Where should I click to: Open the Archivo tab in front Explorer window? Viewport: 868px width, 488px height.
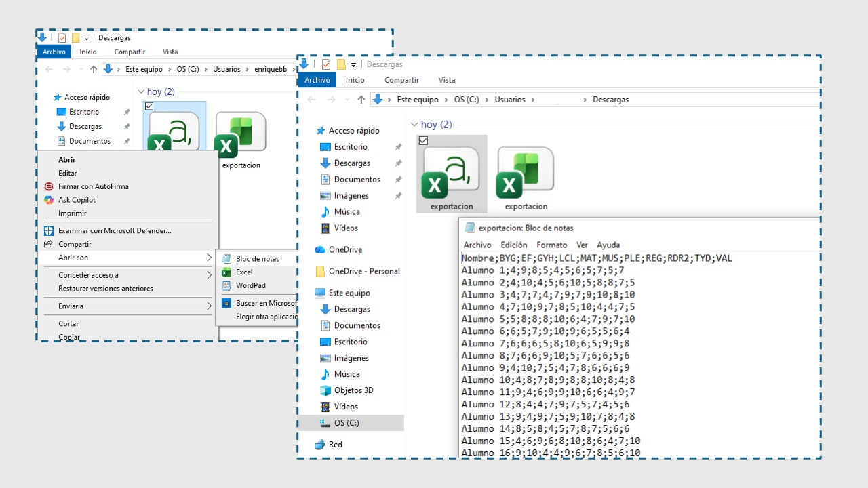[317, 80]
